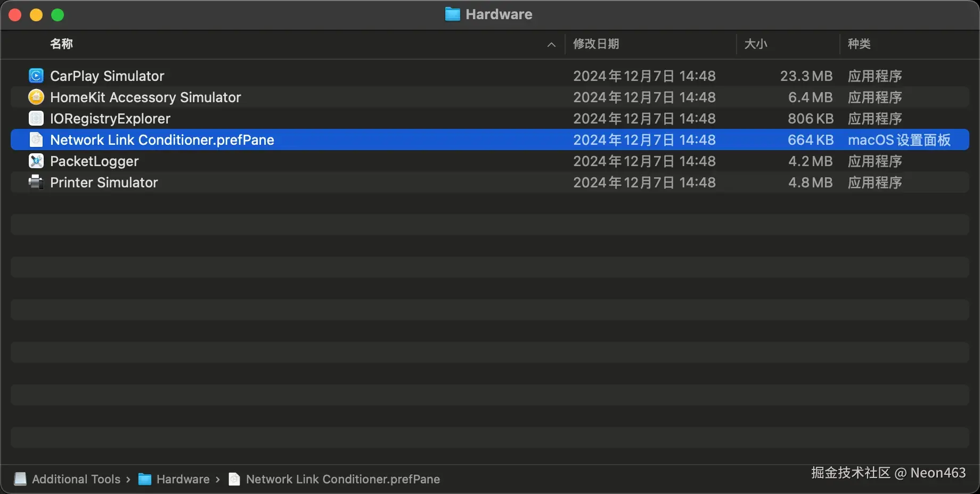Click the Printer Simulator printer icon
Image resolution: width=980 pixels, height=494 pixels.
pos(36,182)
